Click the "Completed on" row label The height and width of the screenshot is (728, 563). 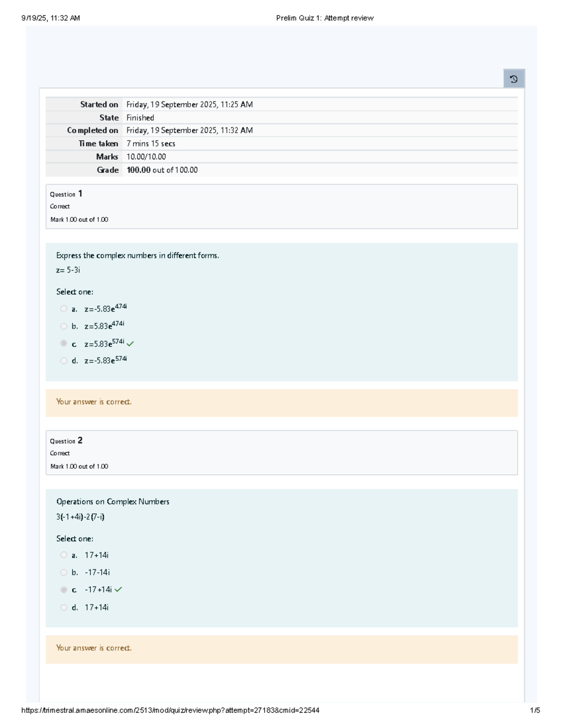click(x=92, y=130)
